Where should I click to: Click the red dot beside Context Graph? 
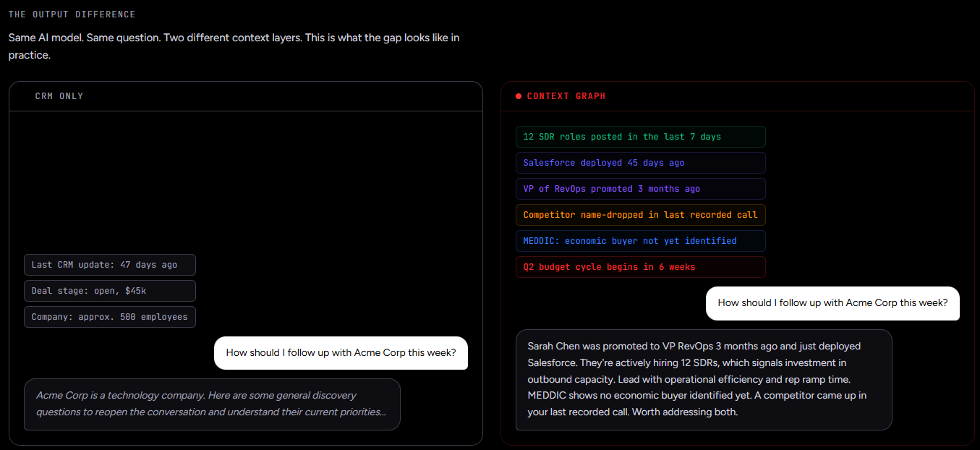click(x=519, y=96)
